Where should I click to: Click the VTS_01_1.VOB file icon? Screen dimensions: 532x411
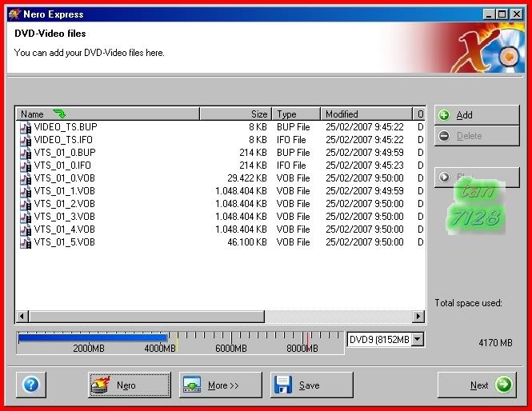(26, 192)
